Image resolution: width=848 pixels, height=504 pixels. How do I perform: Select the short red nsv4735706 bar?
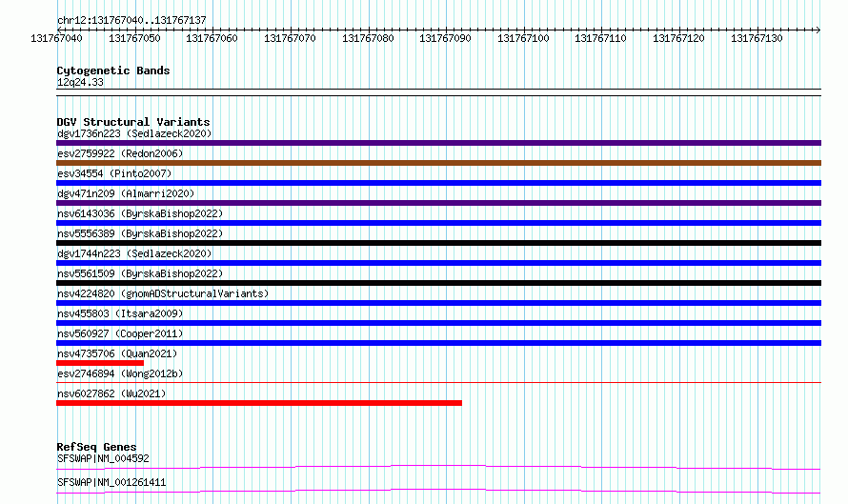click(x=100, y=363)
